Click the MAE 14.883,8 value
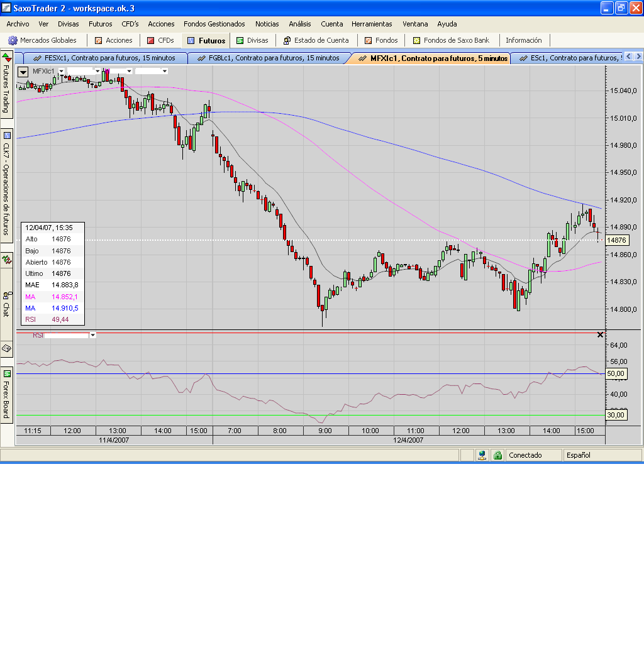This screenshot has width=644, height=650. click(65, 285)
